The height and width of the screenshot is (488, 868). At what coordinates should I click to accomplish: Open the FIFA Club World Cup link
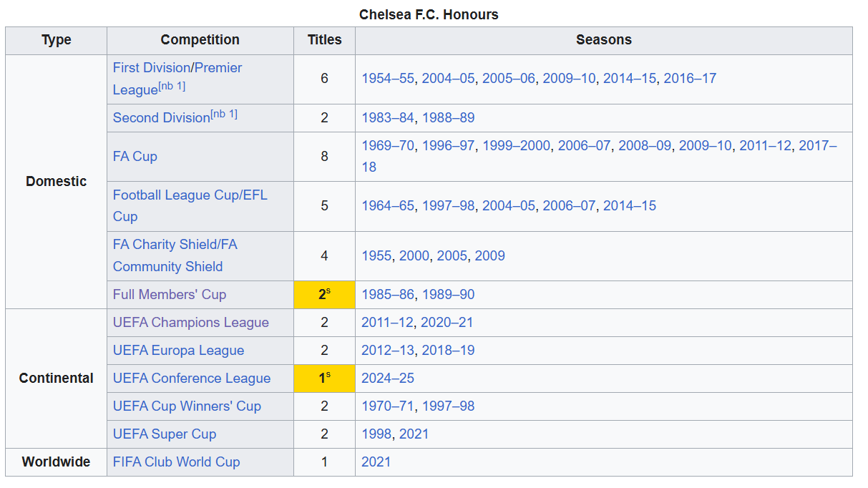[177, 462]
